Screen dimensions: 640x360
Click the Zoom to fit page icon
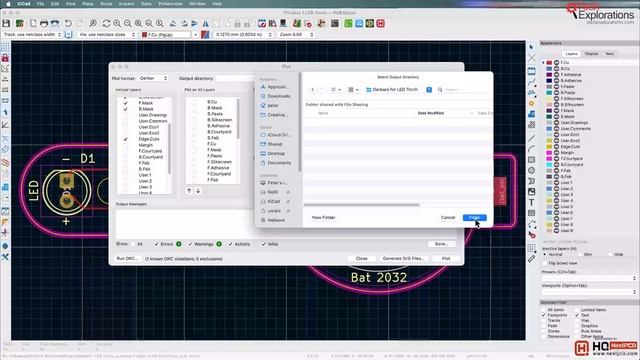point(138,24)
